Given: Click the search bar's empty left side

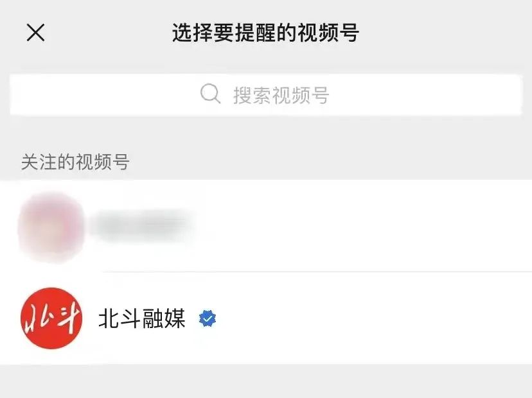Looking at the screenshot, I should pos(105,95).
